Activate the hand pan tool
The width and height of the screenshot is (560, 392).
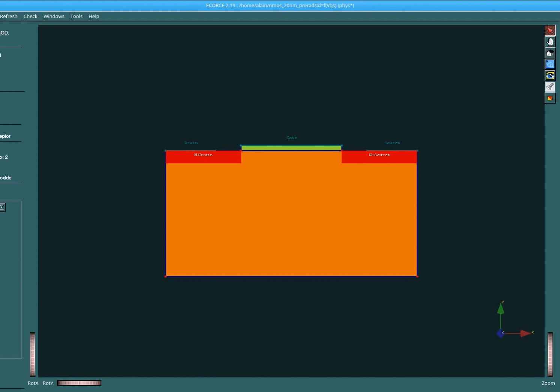(550, 42)
